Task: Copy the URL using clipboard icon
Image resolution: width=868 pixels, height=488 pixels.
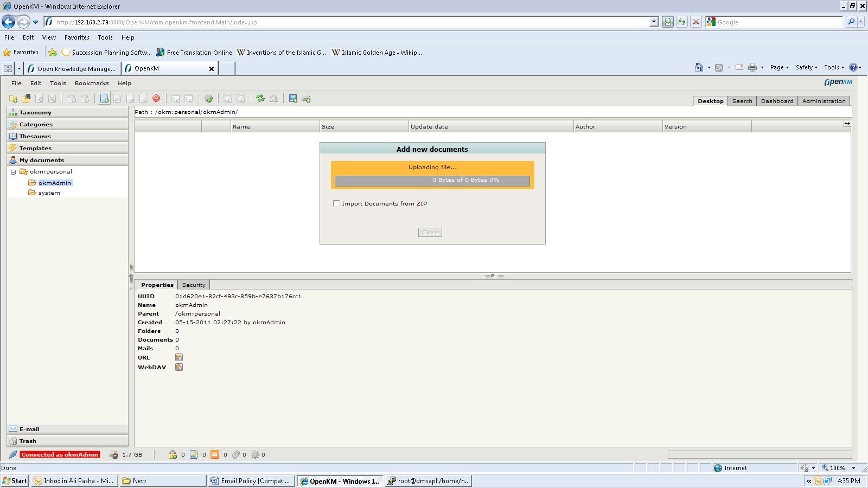Action: pos(179,357)
